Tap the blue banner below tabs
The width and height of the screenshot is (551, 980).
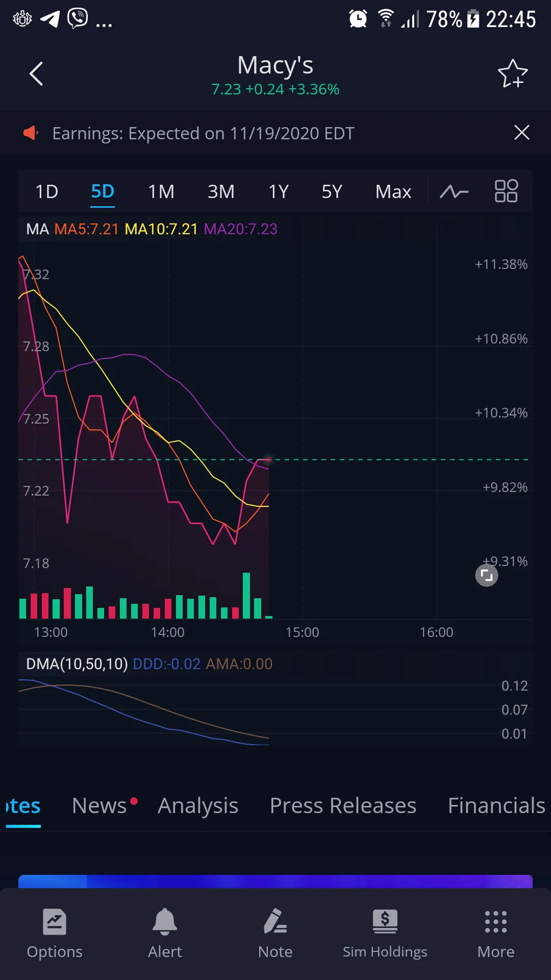tap(275, 881)
